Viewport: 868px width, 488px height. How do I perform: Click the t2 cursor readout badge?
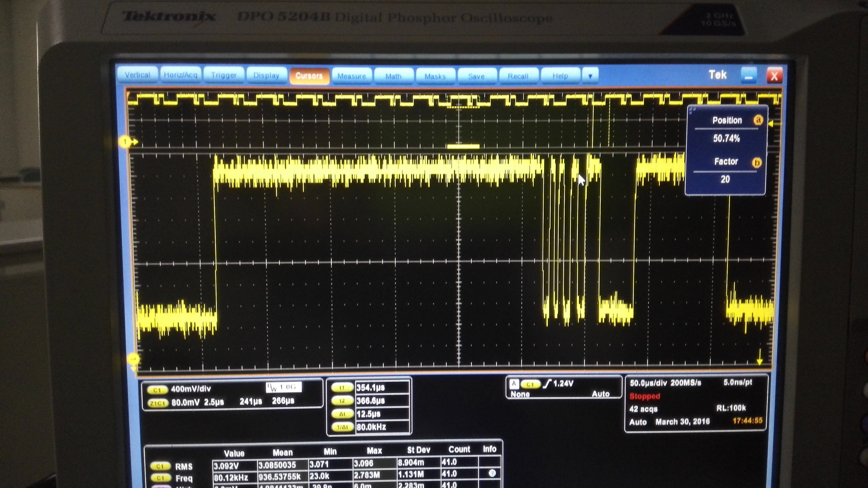[342, 401]
